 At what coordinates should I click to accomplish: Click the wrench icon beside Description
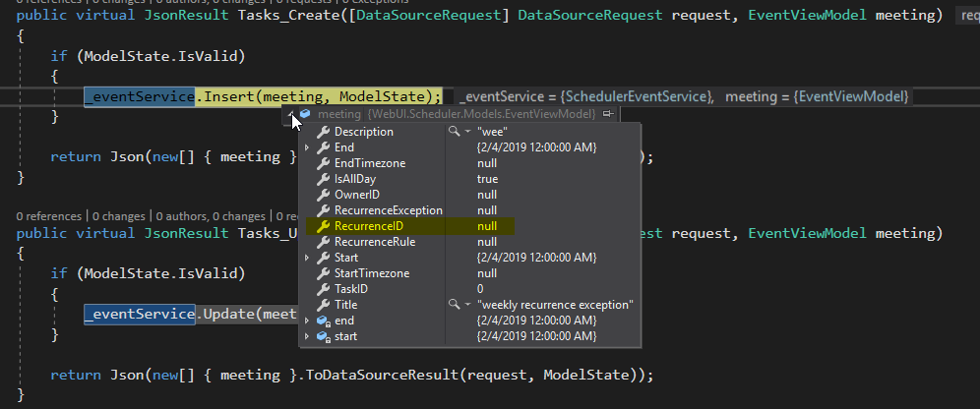pyautogui.click(x=323, y=132)
